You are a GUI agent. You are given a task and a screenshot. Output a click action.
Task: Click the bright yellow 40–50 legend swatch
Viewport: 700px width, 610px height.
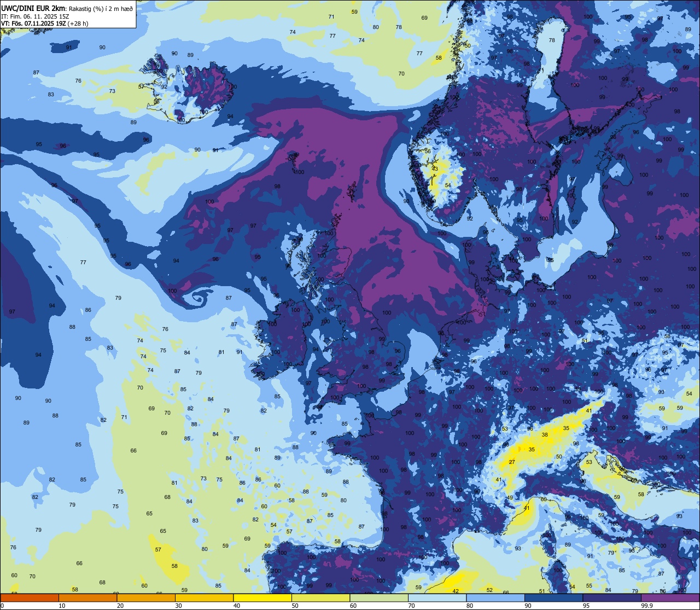click(262, 598)
